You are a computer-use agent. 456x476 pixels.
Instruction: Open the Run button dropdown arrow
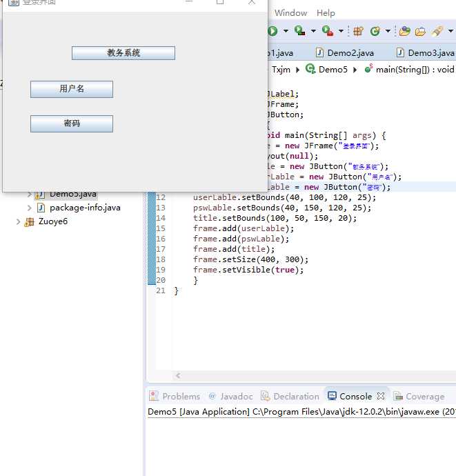[286, 31]
